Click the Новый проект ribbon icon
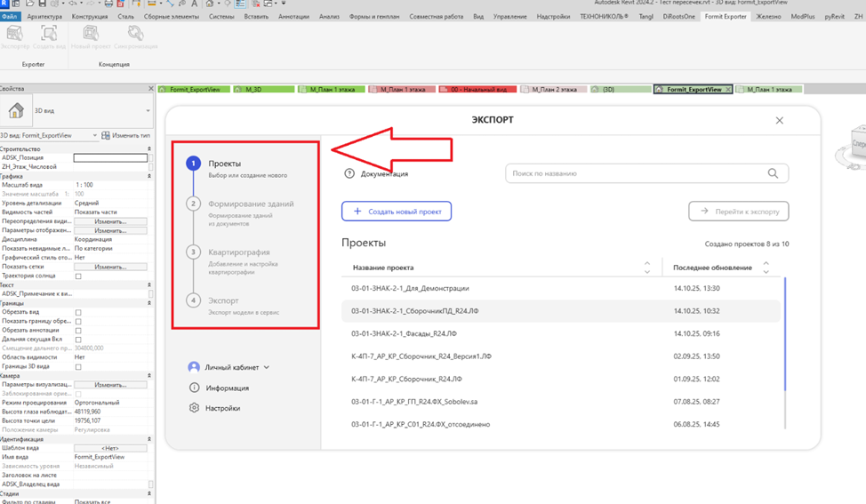Viewport: 866px width, 504px height. tap(91, 35)
